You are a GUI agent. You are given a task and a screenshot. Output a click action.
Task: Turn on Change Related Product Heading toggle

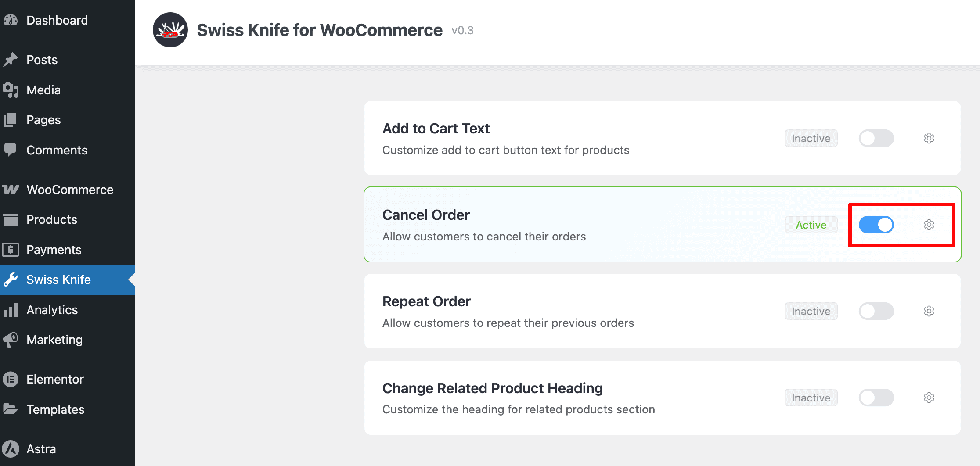[876, 398]
